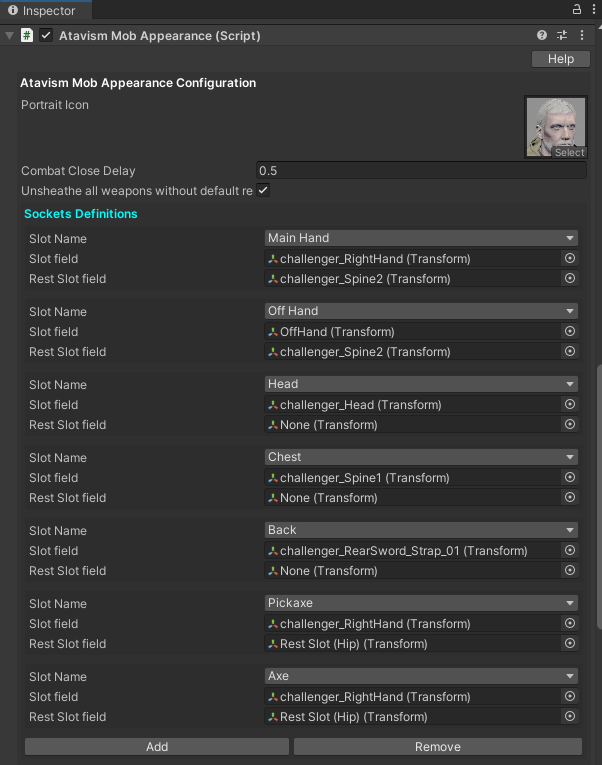
Task: Open object picker for OffHand slot field
Action: click(570, 332)
